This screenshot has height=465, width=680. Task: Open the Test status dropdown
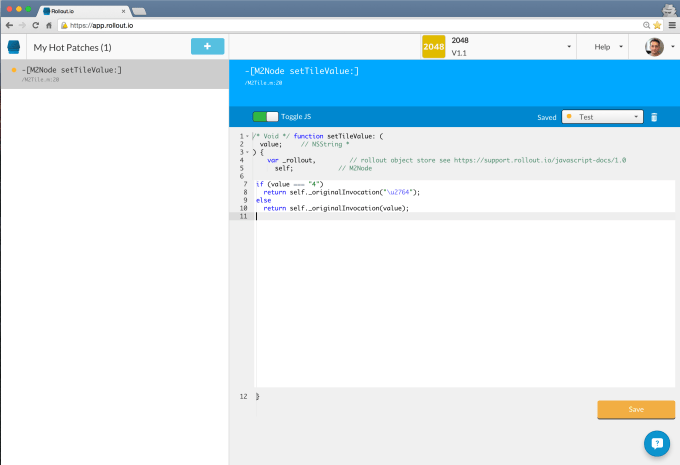click(601, 117)
